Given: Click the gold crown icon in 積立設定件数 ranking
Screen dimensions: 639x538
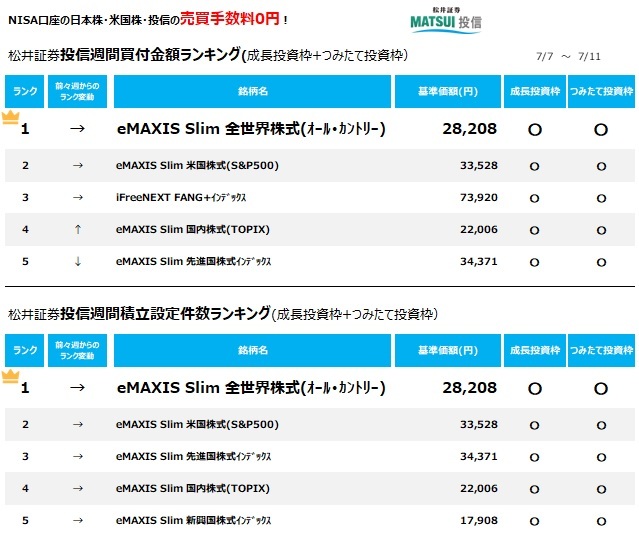Looking at the screenshot, I should point(11,376).
